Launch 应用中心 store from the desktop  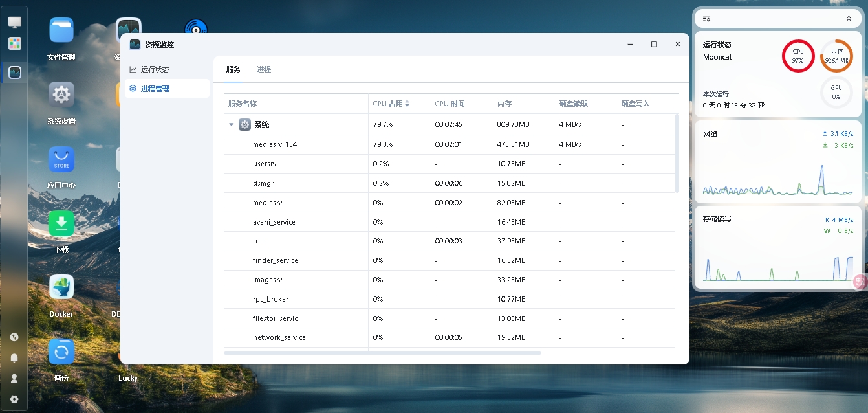point(61,159)
